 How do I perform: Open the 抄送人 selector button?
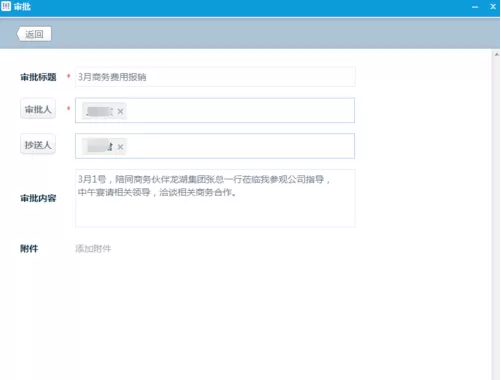pyautogui.click(x=38, y=144)
